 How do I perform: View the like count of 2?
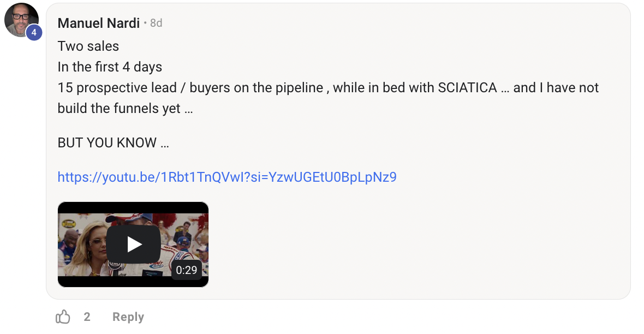[87, 317]
